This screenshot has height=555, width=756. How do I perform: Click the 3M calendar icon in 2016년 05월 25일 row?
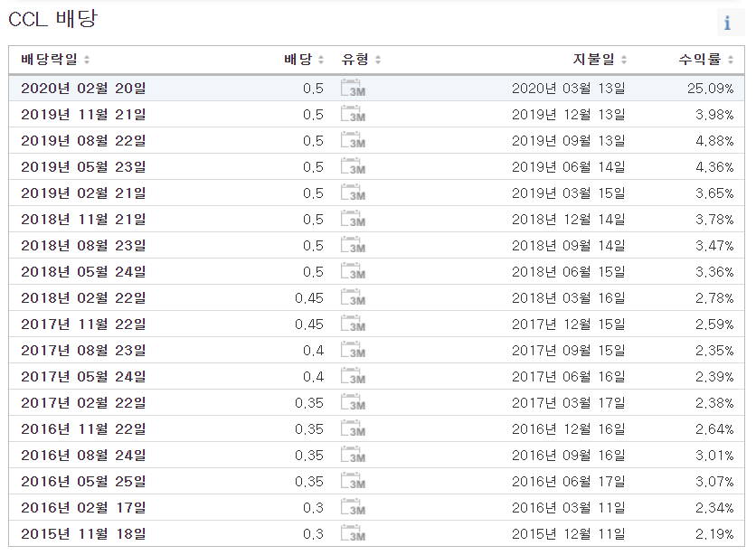353,481
